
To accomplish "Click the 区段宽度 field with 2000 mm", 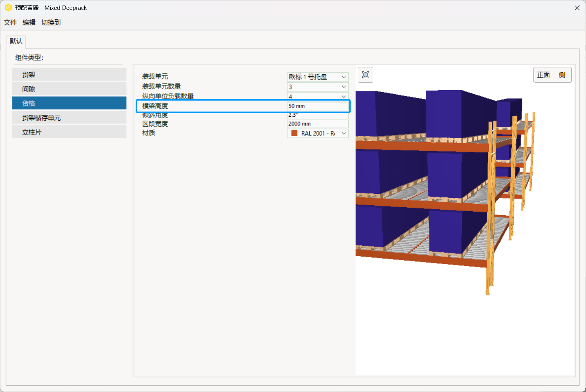I will coord(318,124).
